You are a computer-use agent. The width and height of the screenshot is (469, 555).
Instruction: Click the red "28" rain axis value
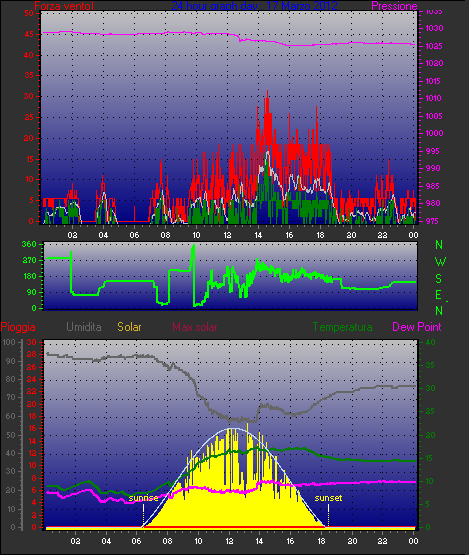coord(32,354)
